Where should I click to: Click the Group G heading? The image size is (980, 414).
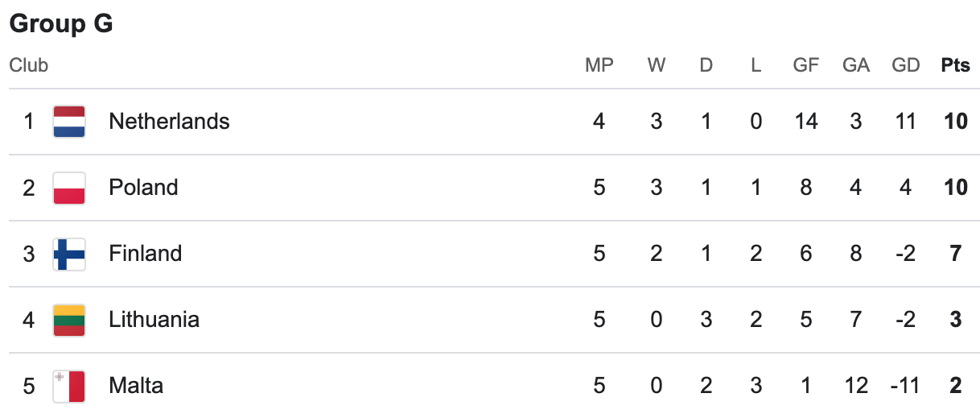61,24
